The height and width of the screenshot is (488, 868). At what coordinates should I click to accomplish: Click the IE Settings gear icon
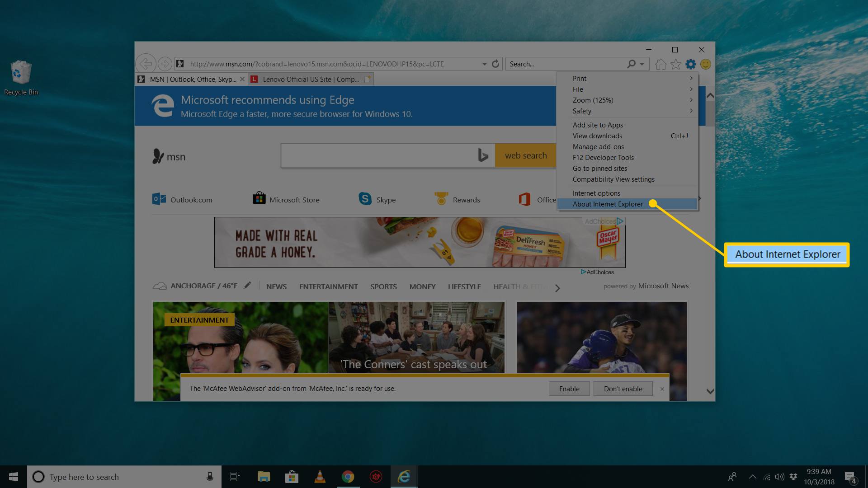691,64
